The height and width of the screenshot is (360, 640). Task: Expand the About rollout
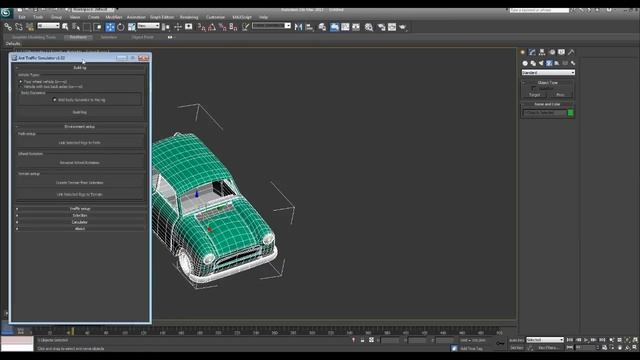click(80, 229)
